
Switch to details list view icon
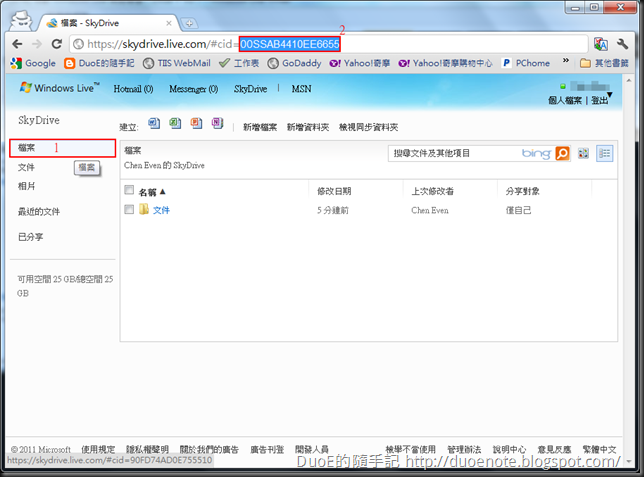[604, 153]
